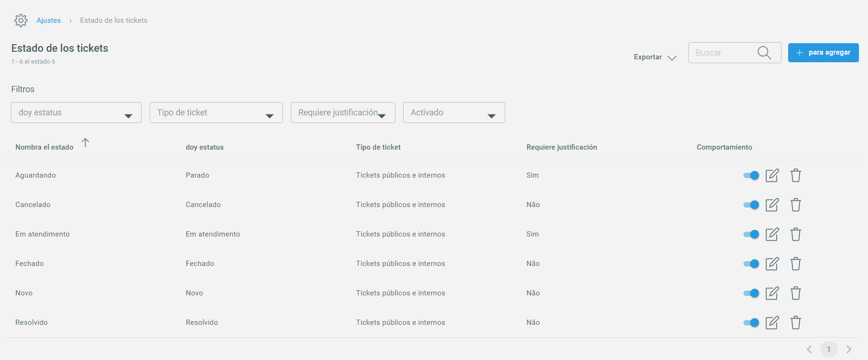Delete the Aguardando status

pyautogui.click(x=796, y=175)
